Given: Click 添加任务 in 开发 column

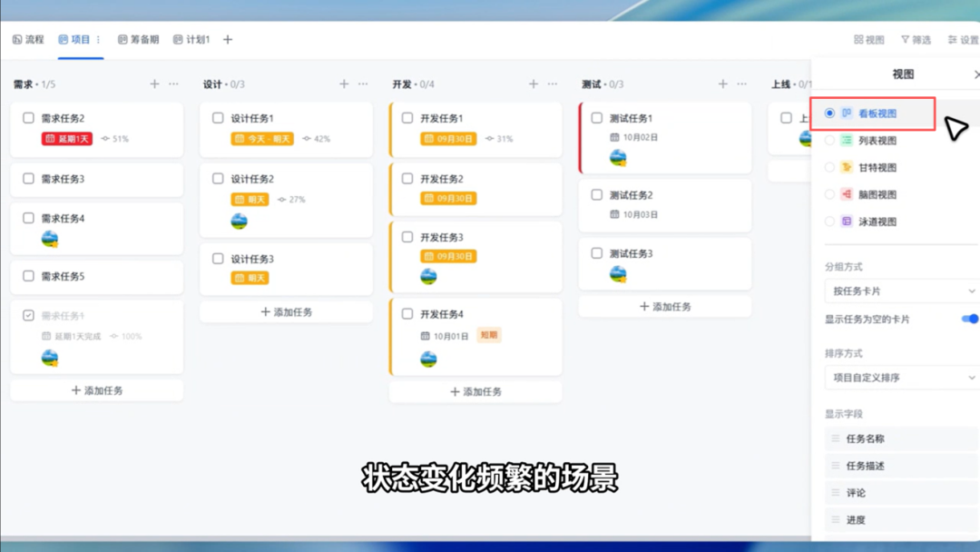Looking at the screenshot, I should point(475,391).
